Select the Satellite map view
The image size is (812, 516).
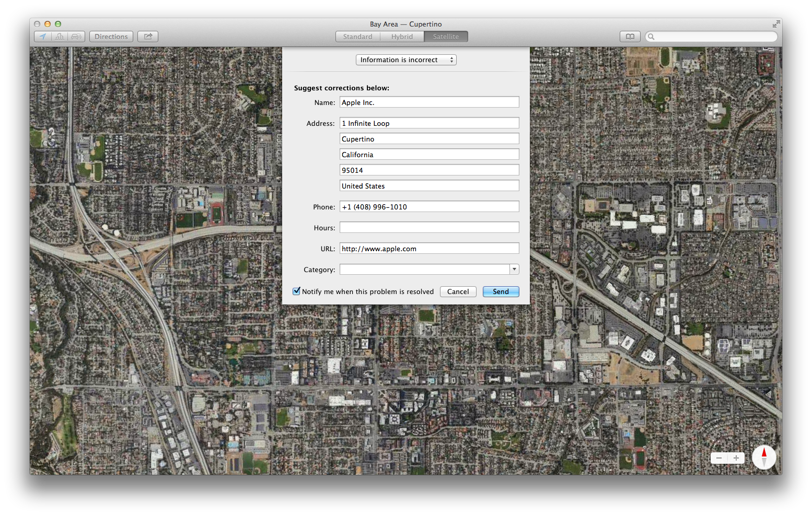pos(446,37)
